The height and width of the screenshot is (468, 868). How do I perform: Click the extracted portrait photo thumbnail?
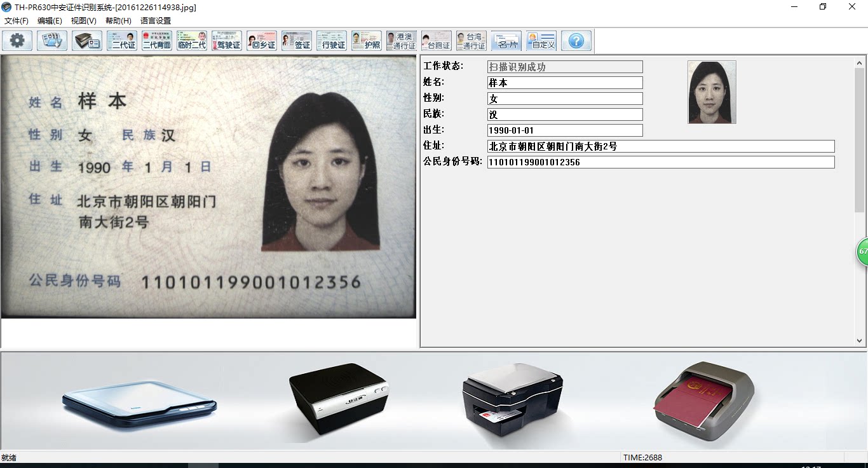tap(712, 92)
